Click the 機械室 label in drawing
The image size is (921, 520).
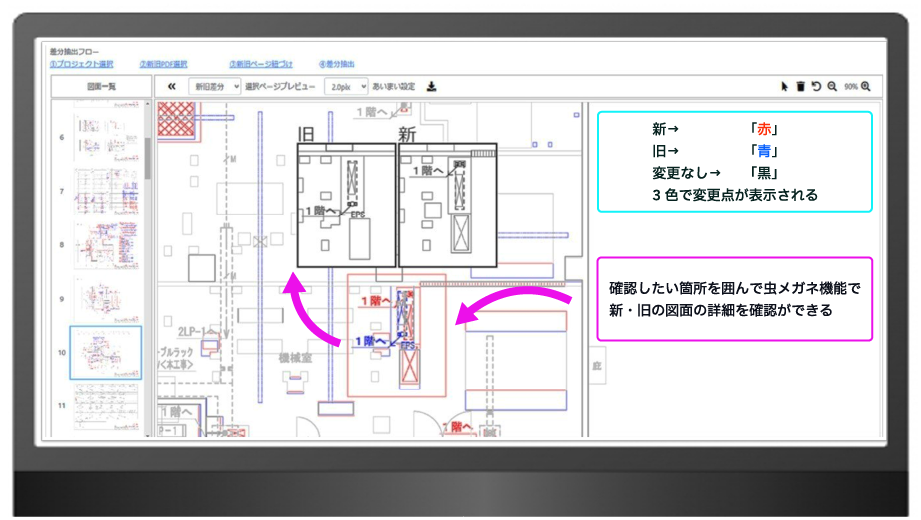click(295, 358)
